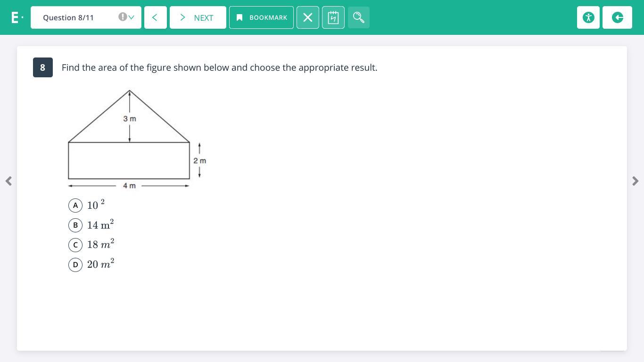Click the exit back arrow icon
Viewport: 644px width, 362px height.
pos(618,17)
